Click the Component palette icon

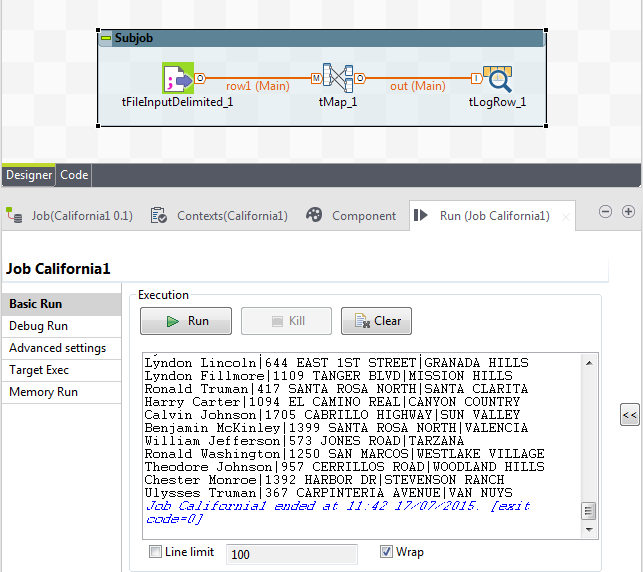[314, 215]
